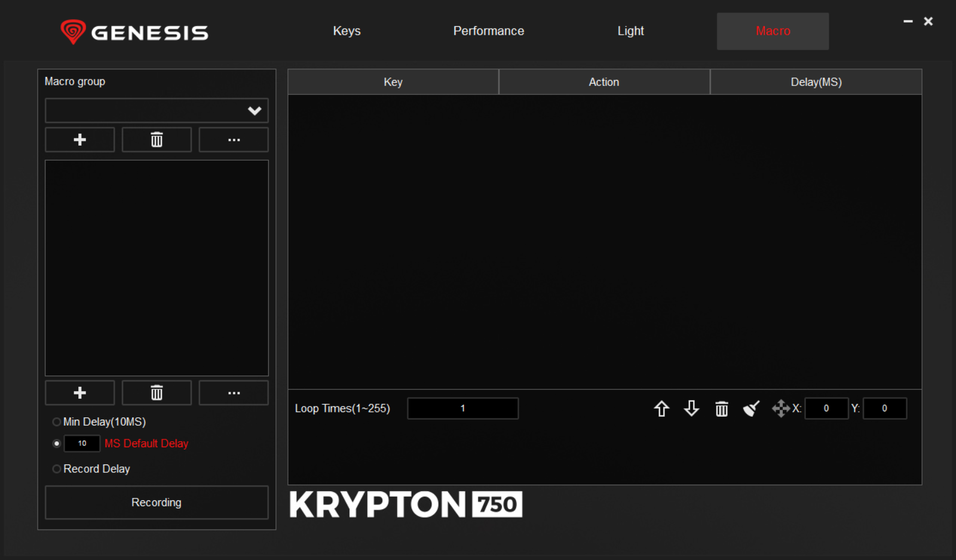Select MS Default Delay radio button
The height and width of the screenshot is (560, 956).
tap(57, 444)
